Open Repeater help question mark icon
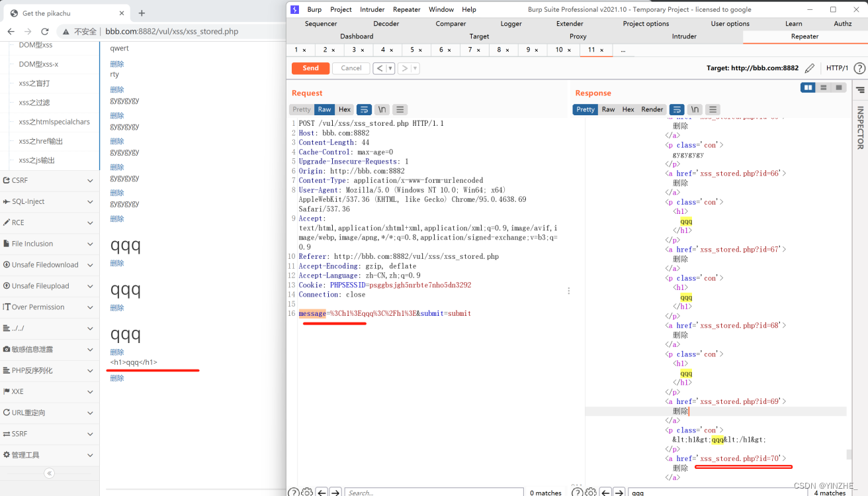Image resolution: width=868 pixels, height=496 pixels. pyautogui.click(x=859, y=68)
